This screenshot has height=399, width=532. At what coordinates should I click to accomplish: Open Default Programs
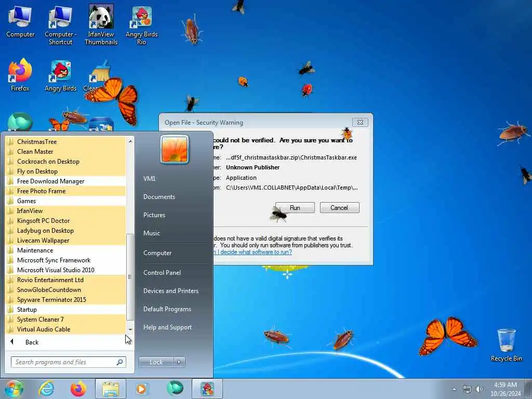[167, 309]
